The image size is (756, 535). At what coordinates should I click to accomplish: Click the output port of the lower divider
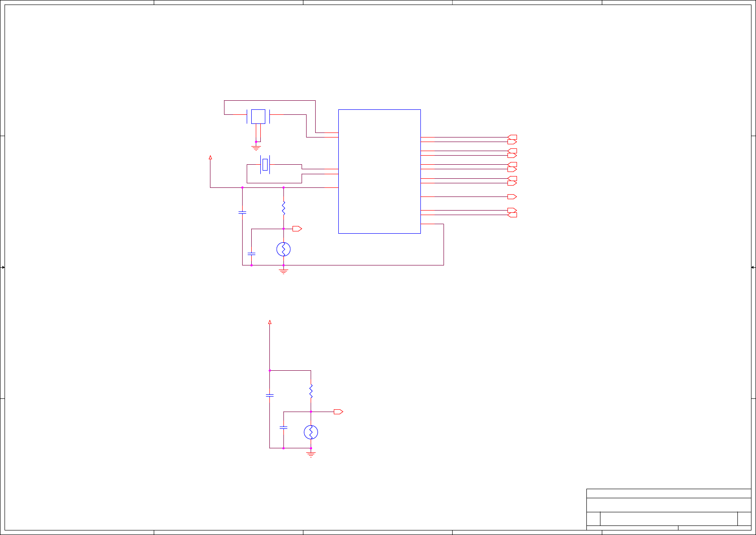point(338,412)
